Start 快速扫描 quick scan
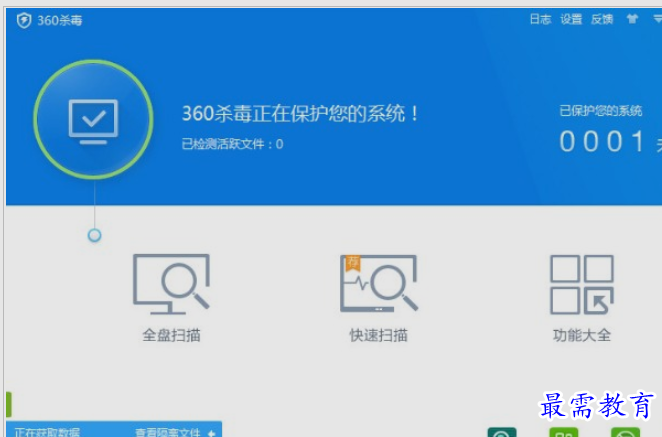662x437 pixels. point(379,298)
